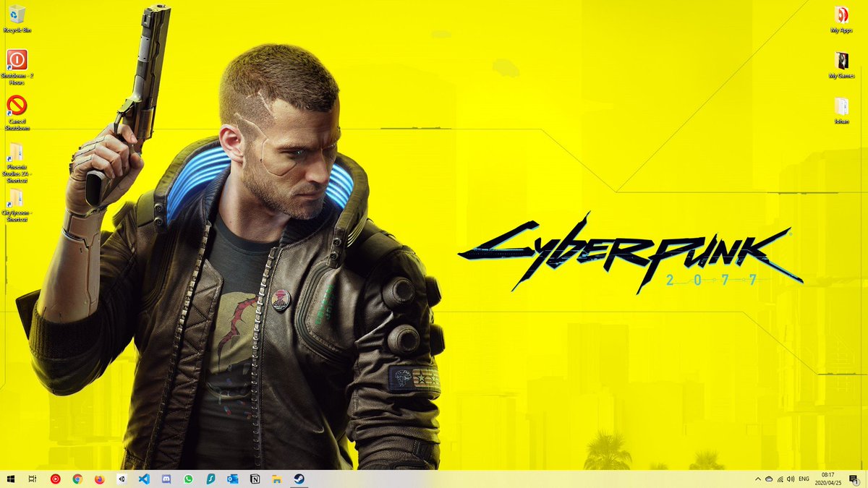Open the Cancel Shutdown shortcut
868x488 pixels.
[17, 113]
